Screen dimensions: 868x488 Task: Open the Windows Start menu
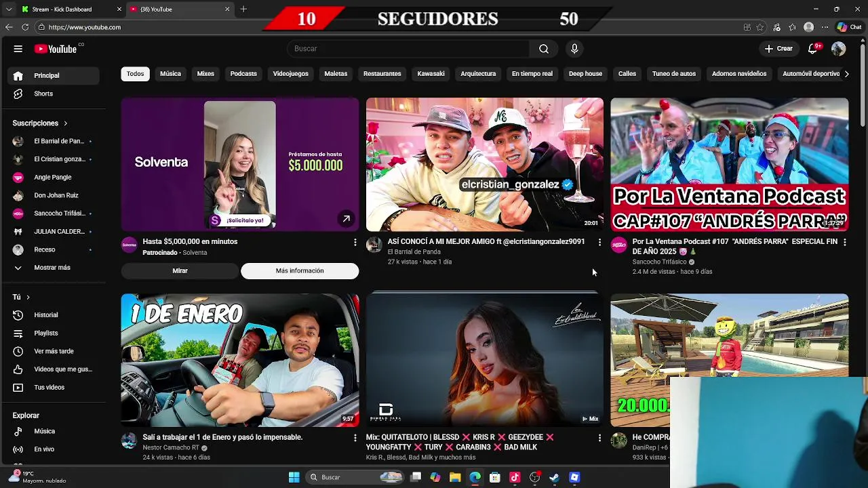click(x=294, y=477)
